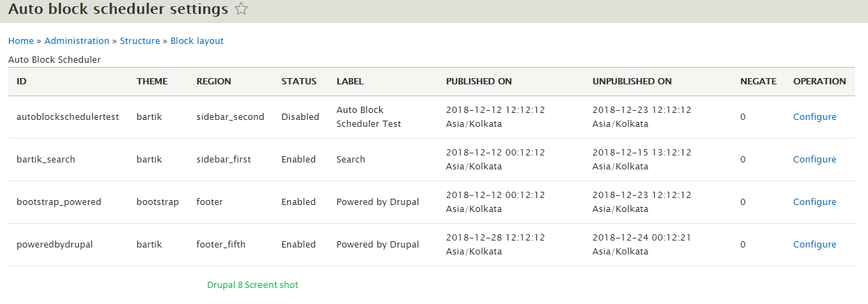This screenshot has height=304, width=868.
Task: Click the STATUS column header
Action: pos(299,82)
